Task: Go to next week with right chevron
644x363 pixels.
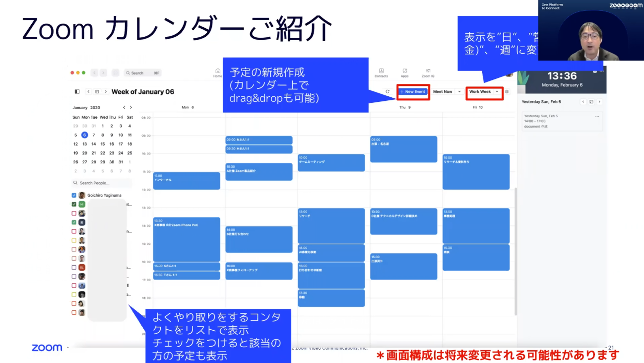Action: coord(106,92)
